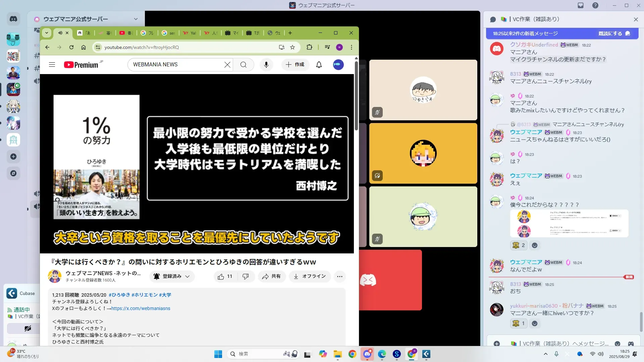Click the YouTube voice search microphone icon
Image resolution: width=644 pixels, height=362 pixels.
(266, 65)
